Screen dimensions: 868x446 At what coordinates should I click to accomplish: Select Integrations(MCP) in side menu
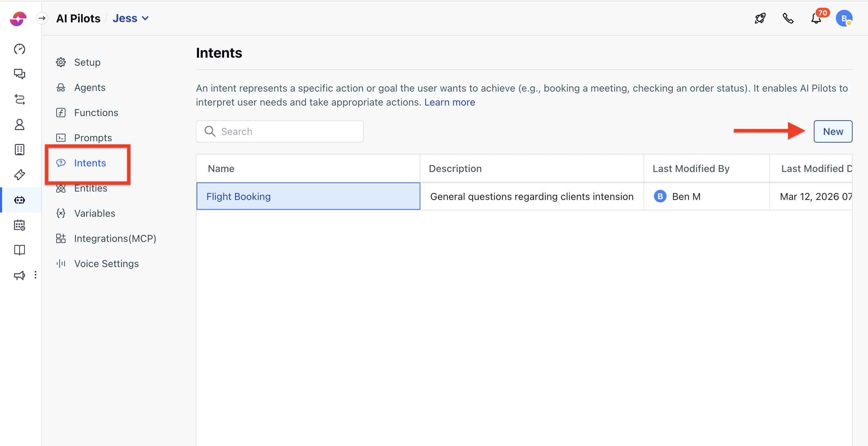coord(115,238)
